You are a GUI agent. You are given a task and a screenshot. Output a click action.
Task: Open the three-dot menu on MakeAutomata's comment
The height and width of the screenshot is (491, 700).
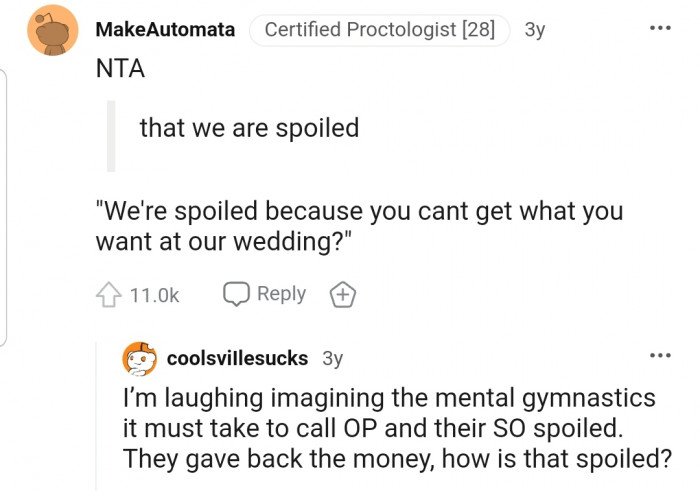[x=660, y=28]
